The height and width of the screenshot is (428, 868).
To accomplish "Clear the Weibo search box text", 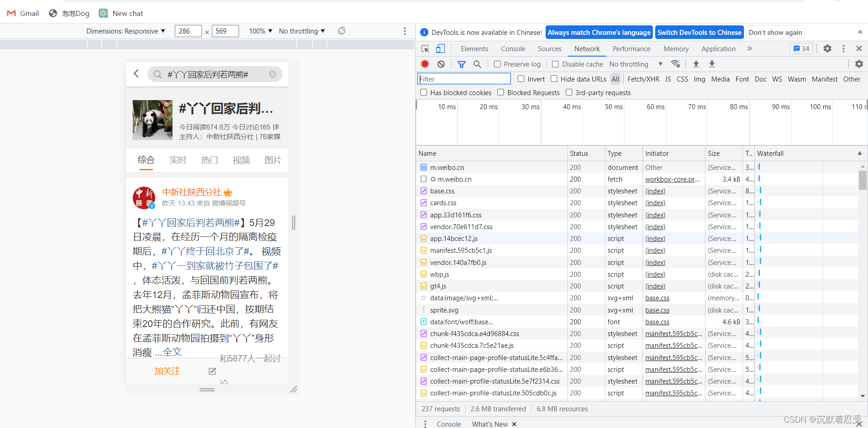I will (x=273, y=74).
